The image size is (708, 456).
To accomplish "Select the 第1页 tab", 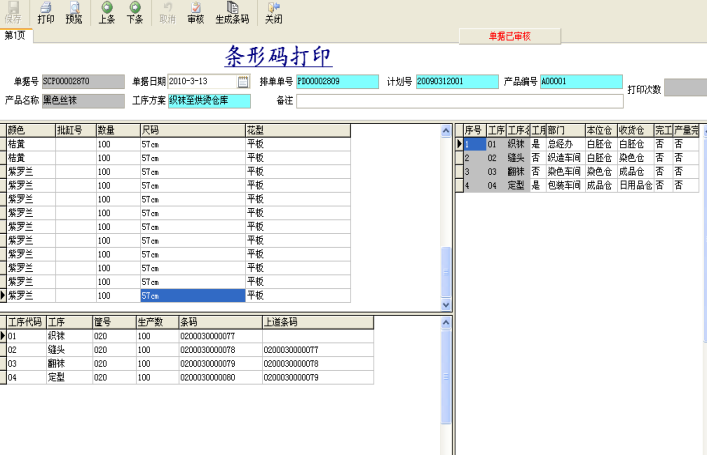I will click(x=17, y=35).
